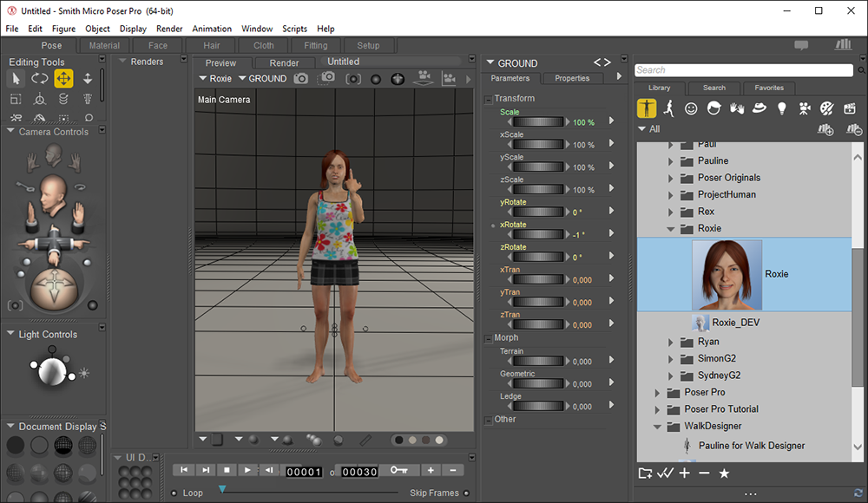Play the animation

(x=247, y=470)
